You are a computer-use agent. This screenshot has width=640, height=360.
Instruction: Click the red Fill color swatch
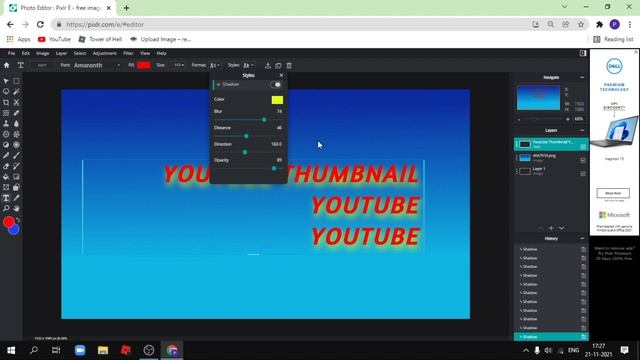tap(144, 65)
